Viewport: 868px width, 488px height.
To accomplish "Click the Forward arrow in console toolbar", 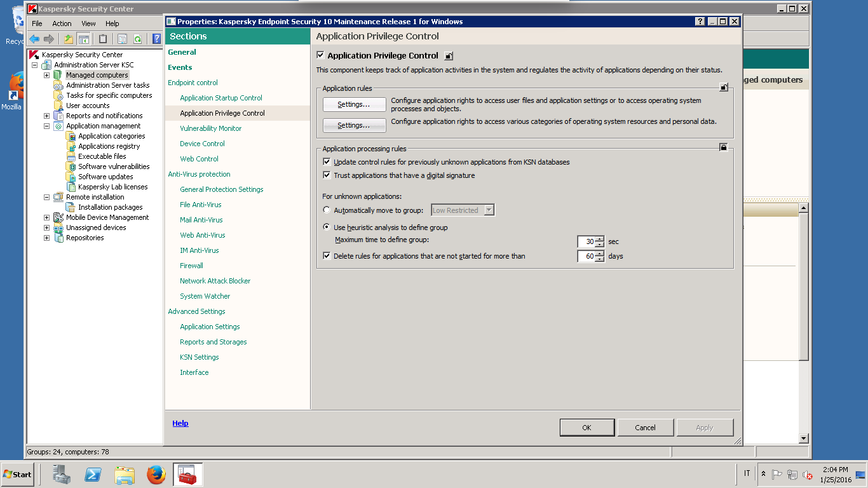I will (x=48, y=39).
